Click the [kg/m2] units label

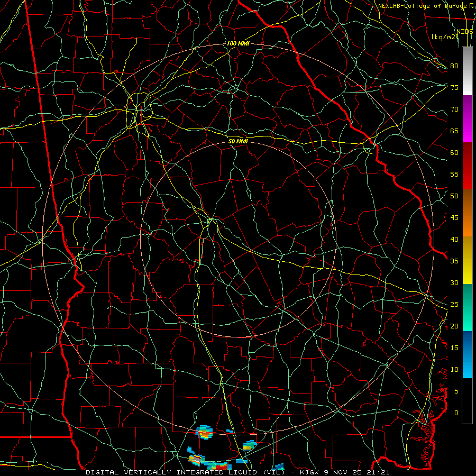tap(445, 36)
